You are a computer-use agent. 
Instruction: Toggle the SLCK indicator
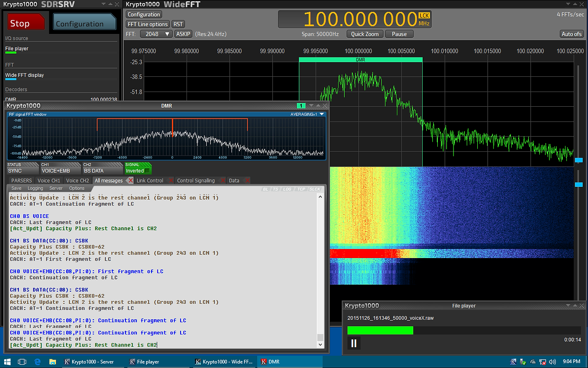(x=315, y=189)
